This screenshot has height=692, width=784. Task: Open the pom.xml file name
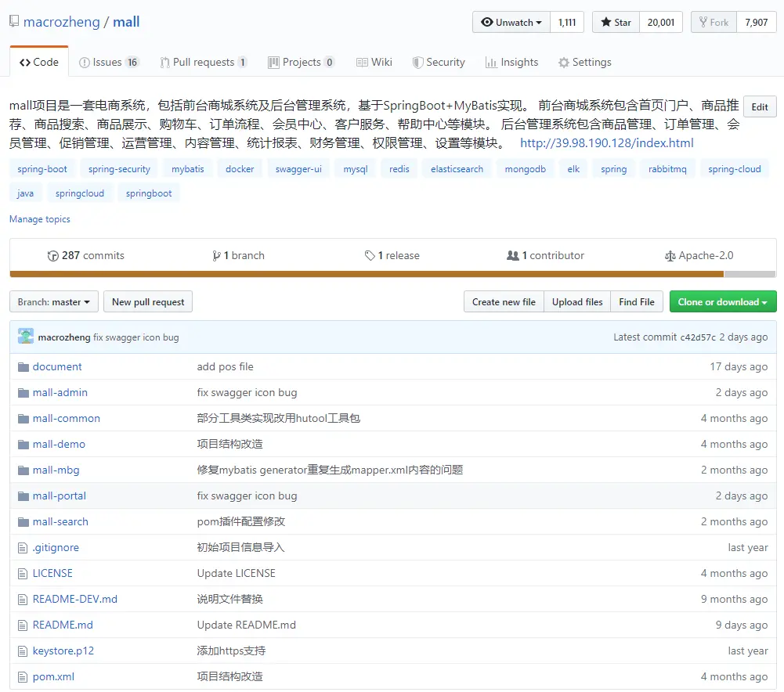coord(53,677)
